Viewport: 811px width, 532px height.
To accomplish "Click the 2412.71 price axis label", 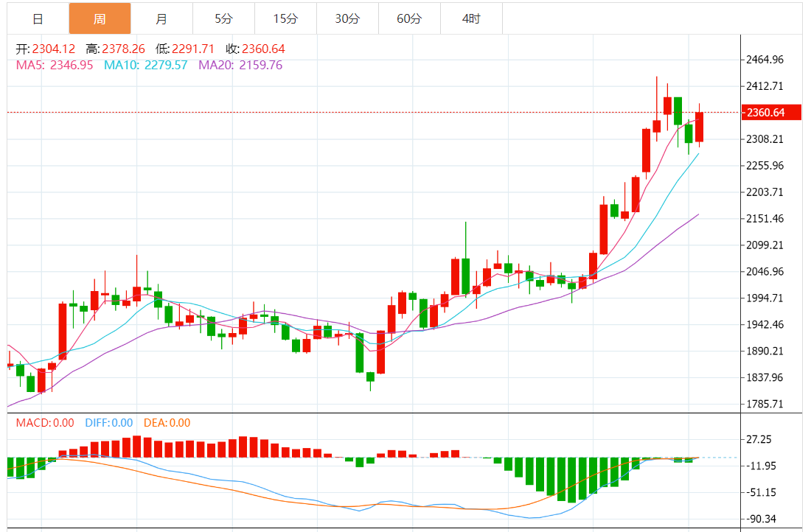I will (765, 85).
